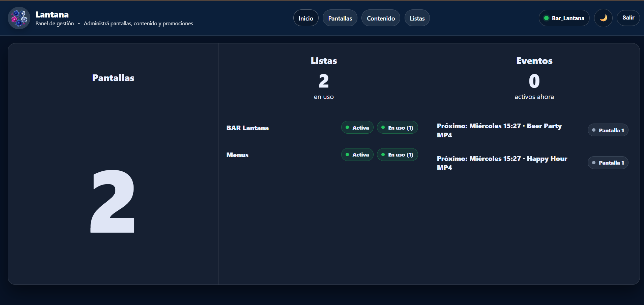This screenshot has width=644, height=305.
Task: Select the BAR Lantana list entry
Action: (x=247, y=128)
